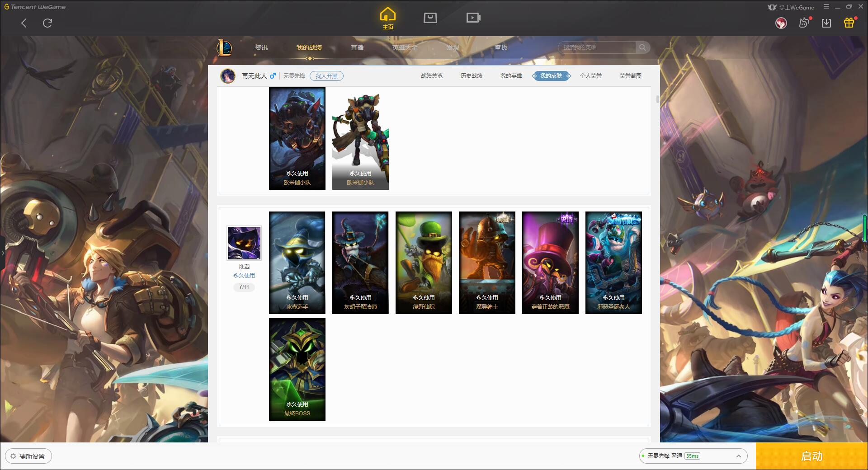
Task: Focus the 搜索我的英雄 search field
Action: 597,47
